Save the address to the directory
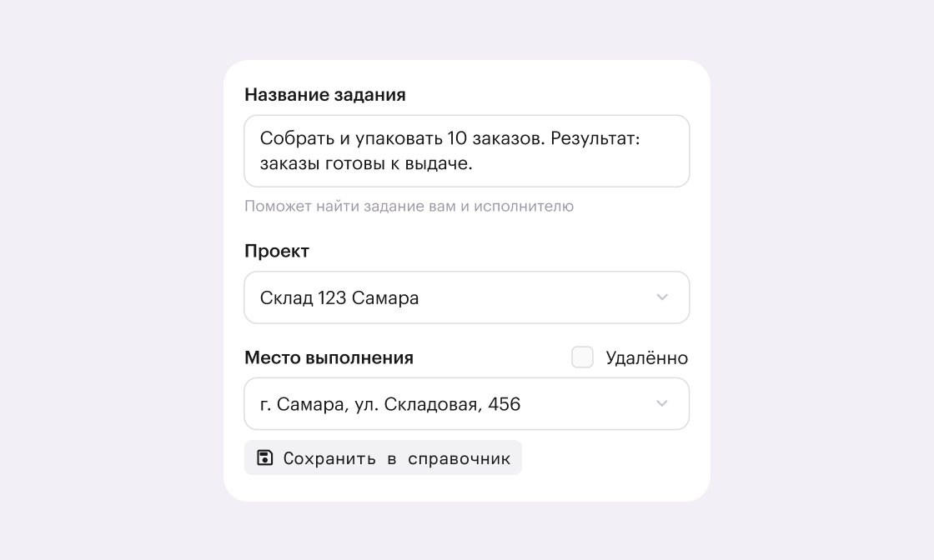 tap(383, 457)
